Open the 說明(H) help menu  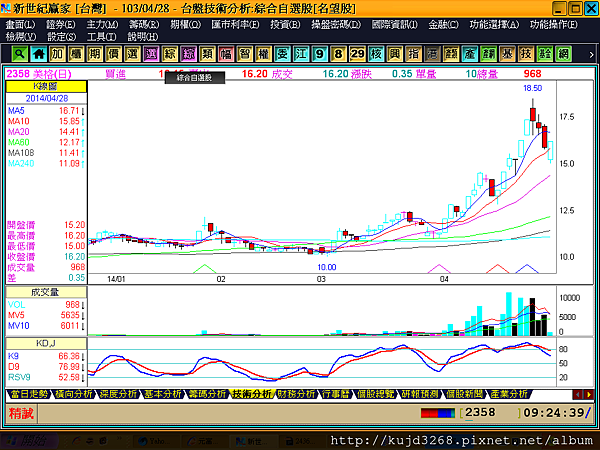(143, 37)
